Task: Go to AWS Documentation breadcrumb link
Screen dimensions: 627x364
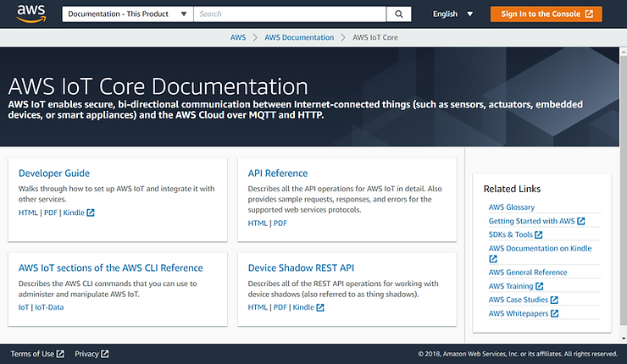Action: [x=299, y=37]
